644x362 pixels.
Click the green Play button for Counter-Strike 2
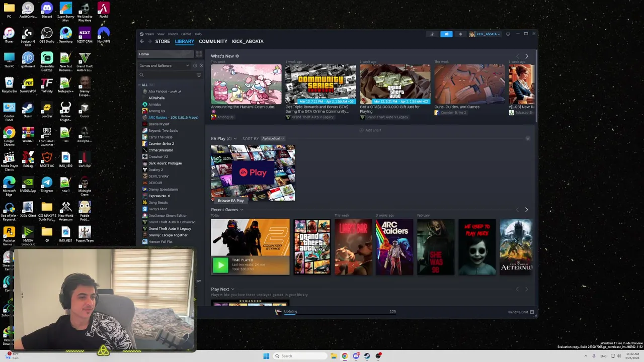220,265
